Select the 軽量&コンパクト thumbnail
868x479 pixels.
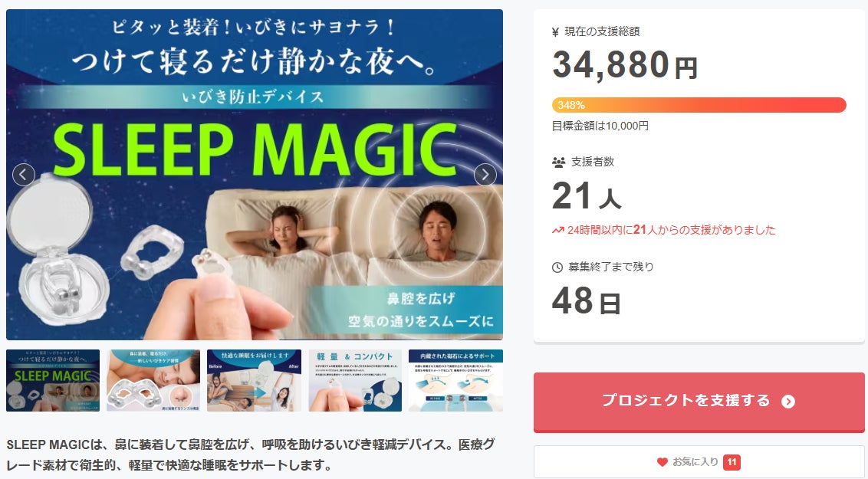pos(355,381)
